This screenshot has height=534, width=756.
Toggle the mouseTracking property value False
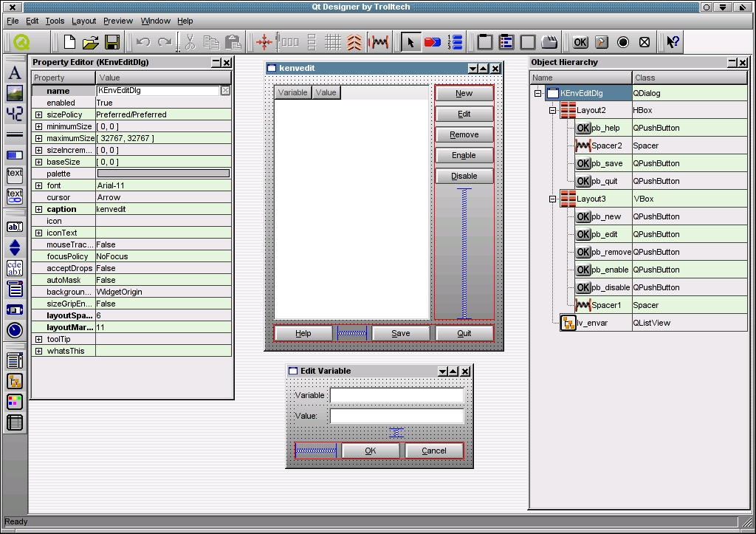(162, 244)
